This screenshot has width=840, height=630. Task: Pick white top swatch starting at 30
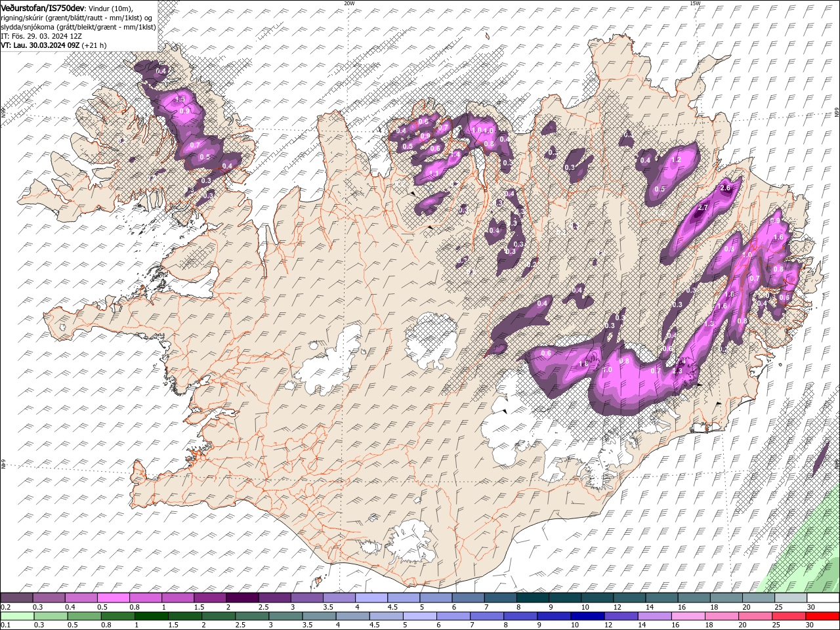[x=823, y=598]
